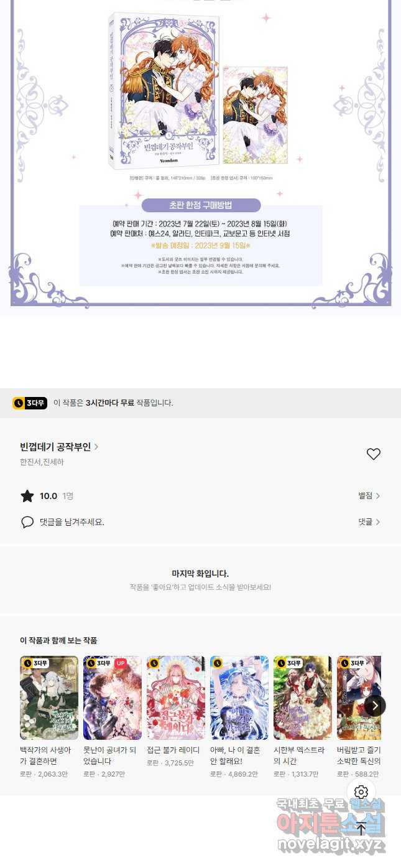Click the UP badge on 못난이 공녀 thumbnail
401x868 pixels.
[121, 663]
